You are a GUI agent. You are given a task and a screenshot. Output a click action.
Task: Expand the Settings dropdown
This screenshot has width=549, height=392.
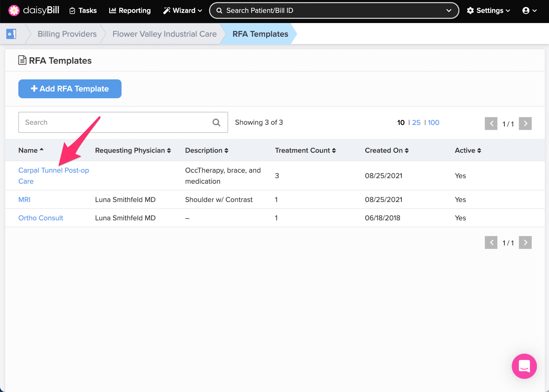[489, 11]
